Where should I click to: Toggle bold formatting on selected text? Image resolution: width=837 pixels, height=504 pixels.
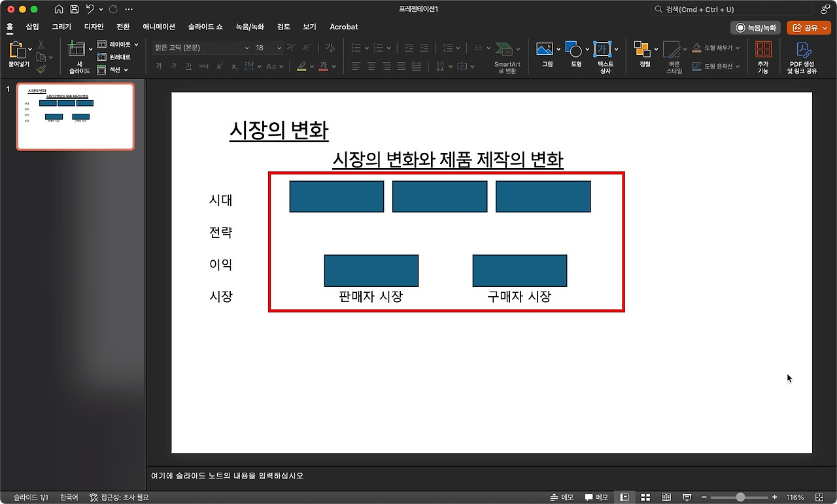click(159, 66)
